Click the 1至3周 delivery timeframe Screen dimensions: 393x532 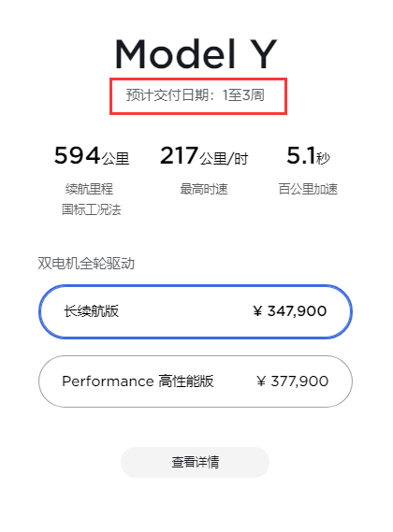point(243,95)
